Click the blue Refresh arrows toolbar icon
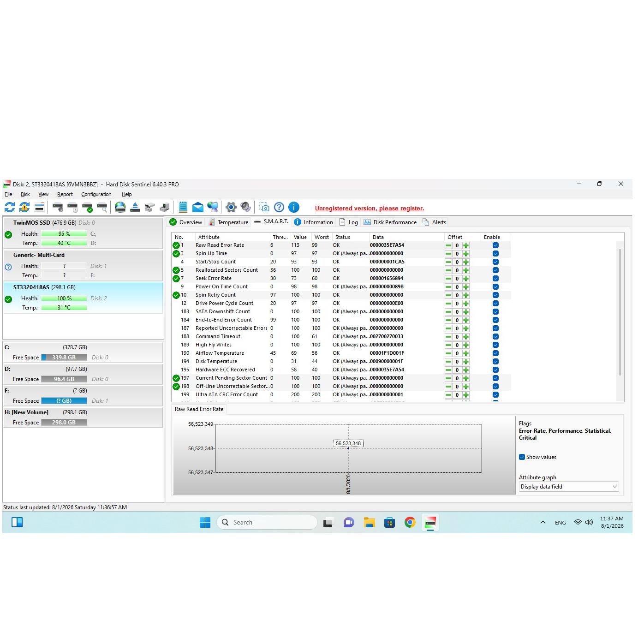This screenshot has width=644, height=644. tap(10, 207)
